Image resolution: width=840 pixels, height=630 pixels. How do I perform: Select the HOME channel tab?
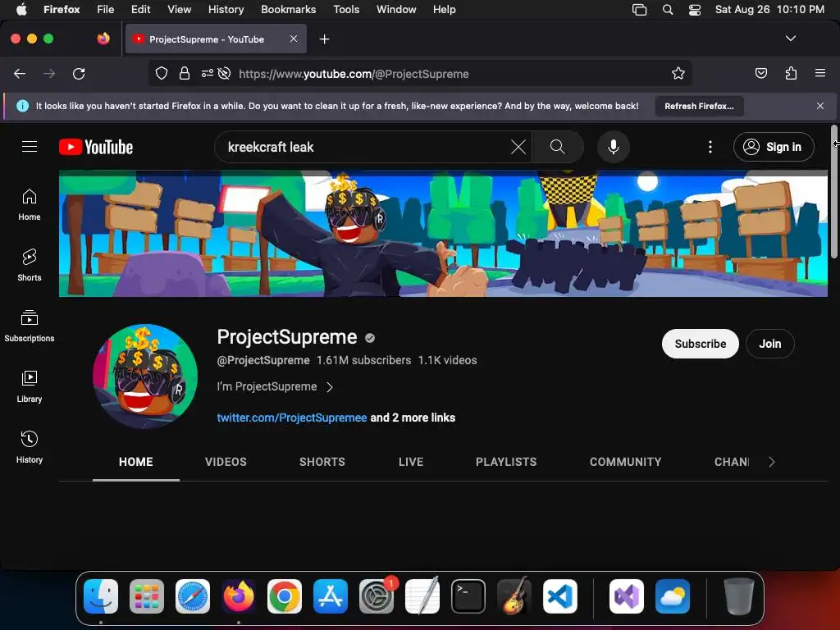coord(136,462)
